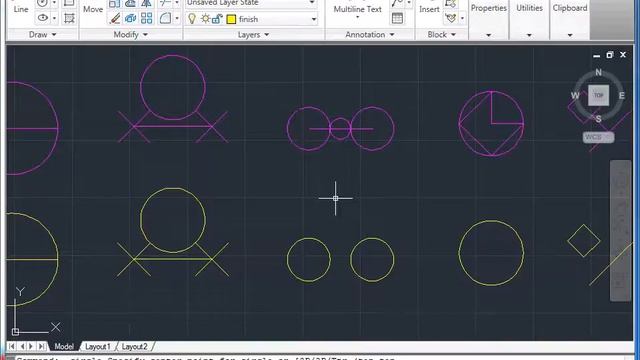
Task: Select the Line draw tool
Action: click(x=20, y=8)
